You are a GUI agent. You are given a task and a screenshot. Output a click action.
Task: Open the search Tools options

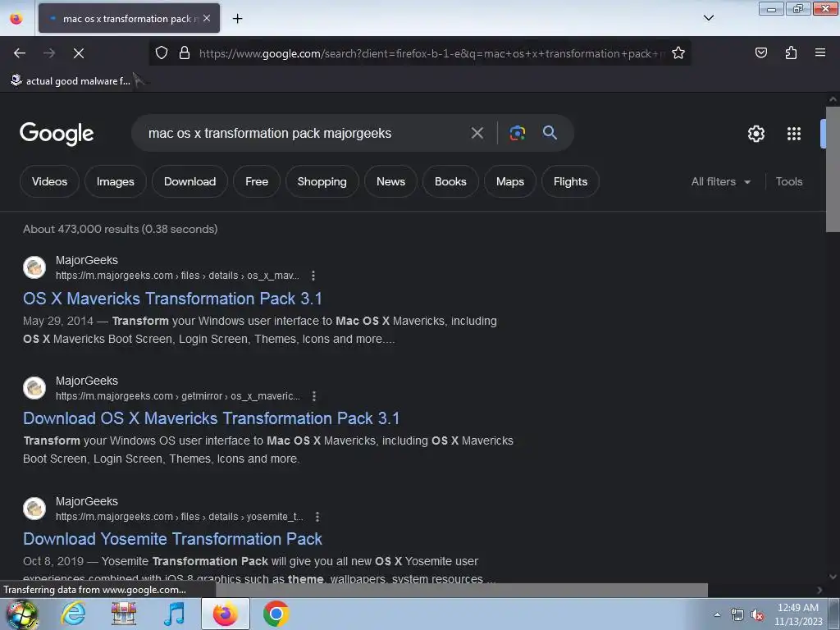pos(788,181)
